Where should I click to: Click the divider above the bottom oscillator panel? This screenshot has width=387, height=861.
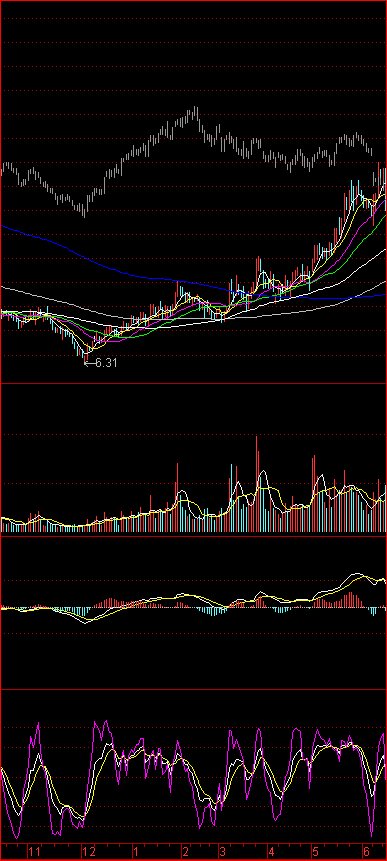[193, 689]
